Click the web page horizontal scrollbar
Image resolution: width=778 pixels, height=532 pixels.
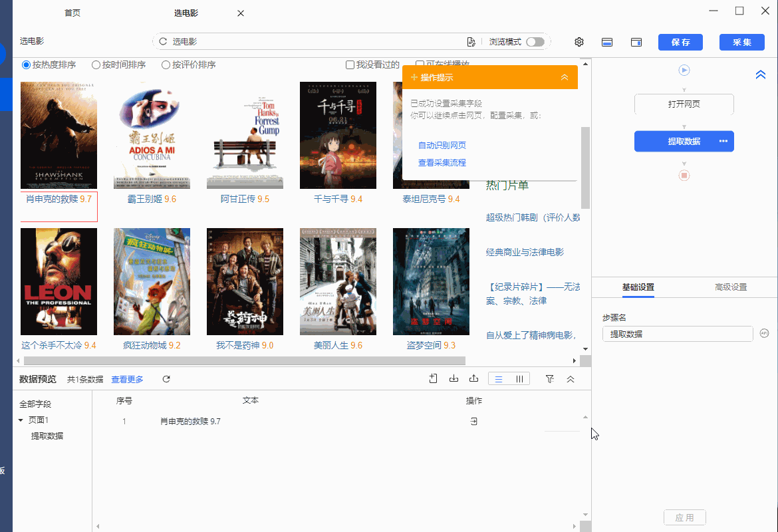click(x=244, y=361)
